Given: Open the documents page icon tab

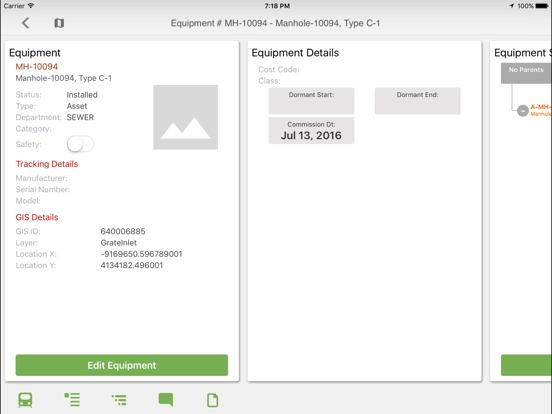Looking at the screenshot, I should [x=212, y=400].
